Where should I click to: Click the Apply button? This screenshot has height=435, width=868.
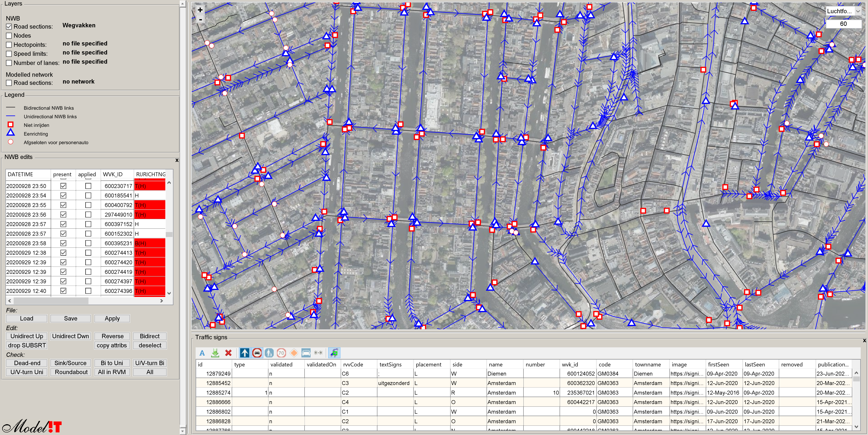pos(112,318)
